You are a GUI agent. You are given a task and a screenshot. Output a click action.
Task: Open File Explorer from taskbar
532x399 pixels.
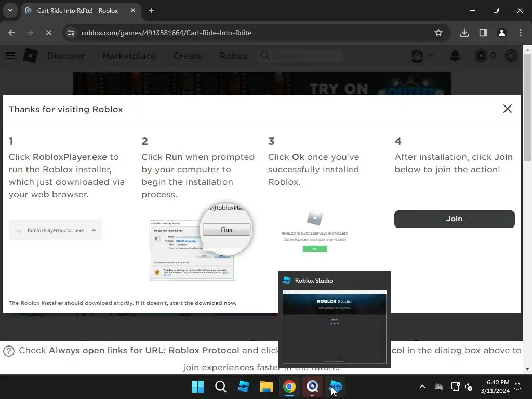coord(267,387)
